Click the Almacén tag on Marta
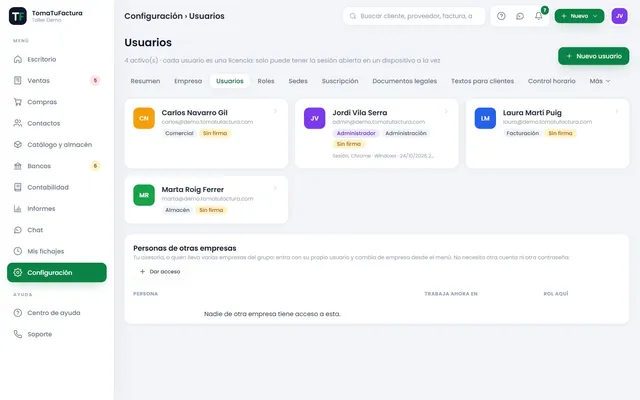Viewport: 640px width, 400px height. (x=177, y=210)
